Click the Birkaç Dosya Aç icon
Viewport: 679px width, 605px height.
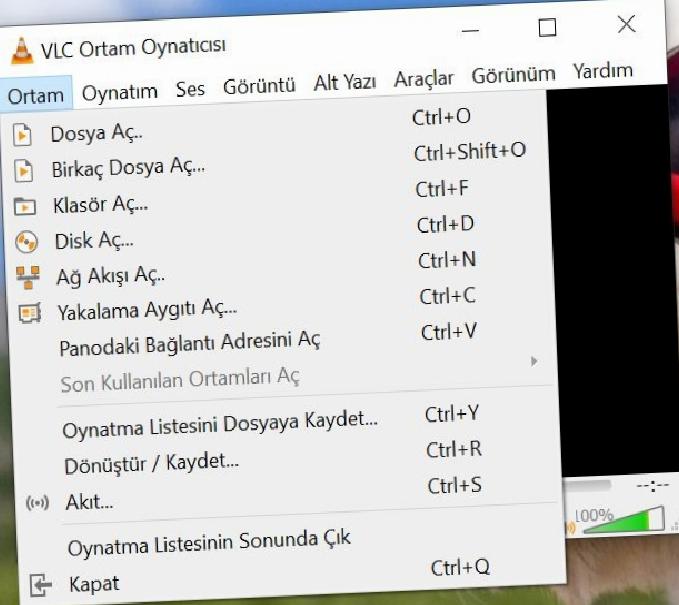(23, 170)
